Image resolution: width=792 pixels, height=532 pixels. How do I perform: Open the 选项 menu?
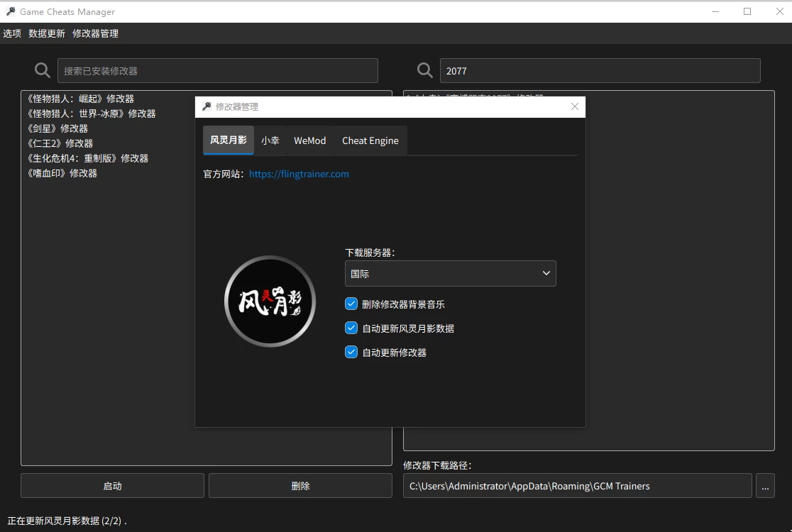(12, 33)
